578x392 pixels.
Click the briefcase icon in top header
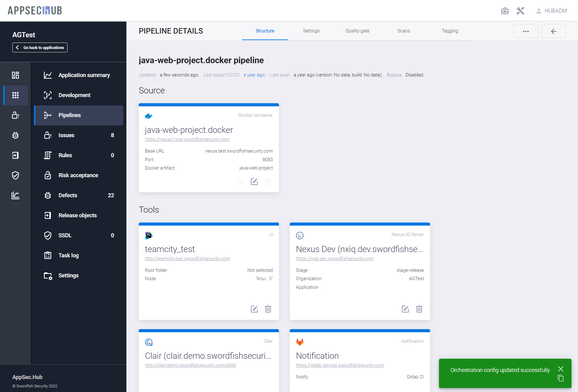click(x=505, y=11)
